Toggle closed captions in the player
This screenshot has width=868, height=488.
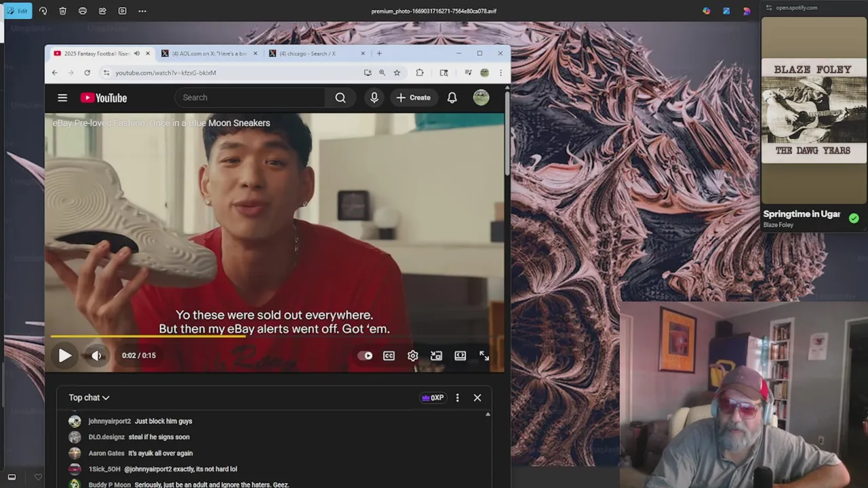[x=389, y=355]
